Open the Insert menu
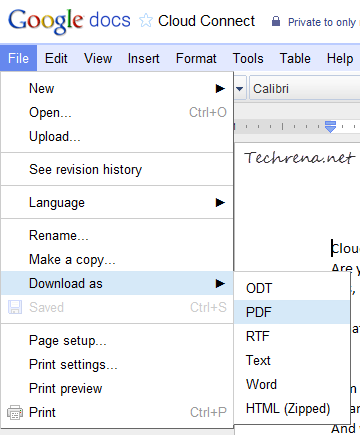 pyautogui.click(x=144, y=58)
